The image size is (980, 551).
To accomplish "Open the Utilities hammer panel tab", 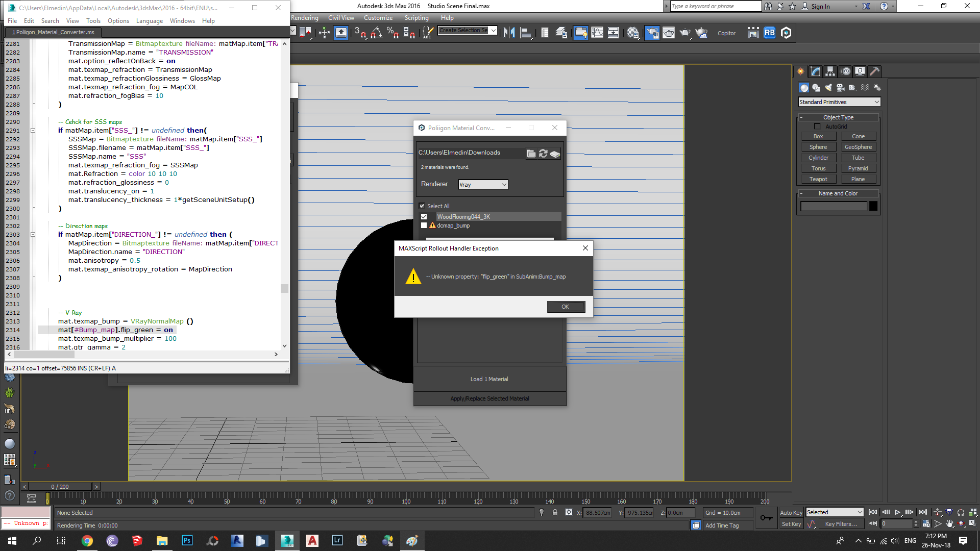I will coord(874,71).
